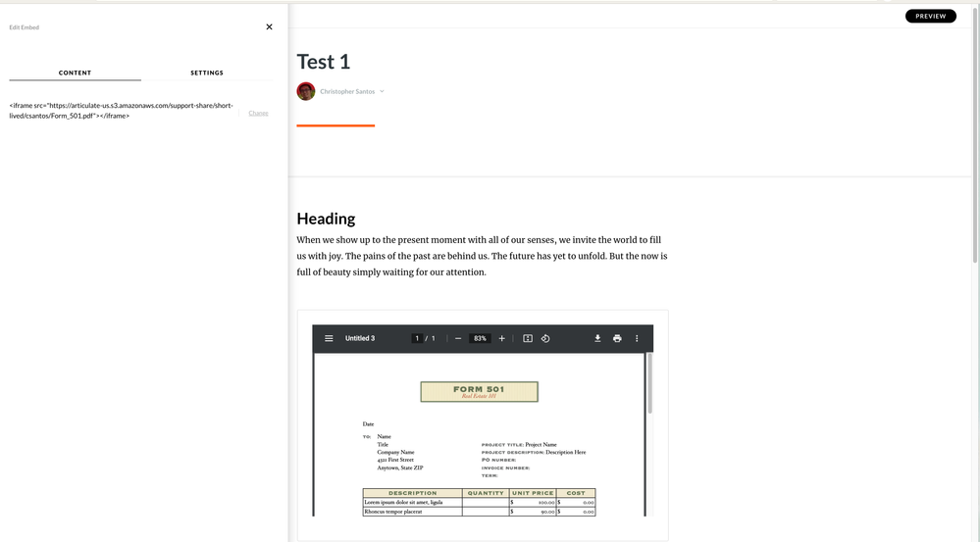Click the Rhoncus tempor placerat row

tap(479, 512)
